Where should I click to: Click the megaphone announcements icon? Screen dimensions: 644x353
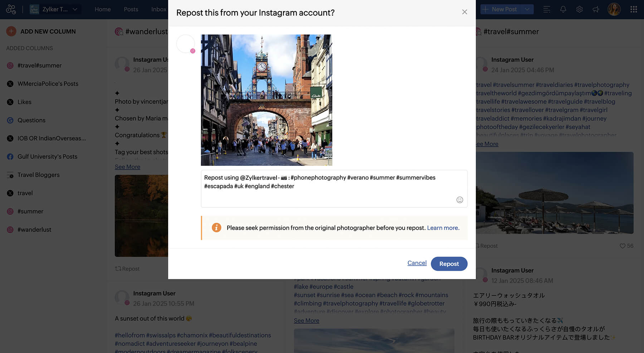(x=596, y=9)
